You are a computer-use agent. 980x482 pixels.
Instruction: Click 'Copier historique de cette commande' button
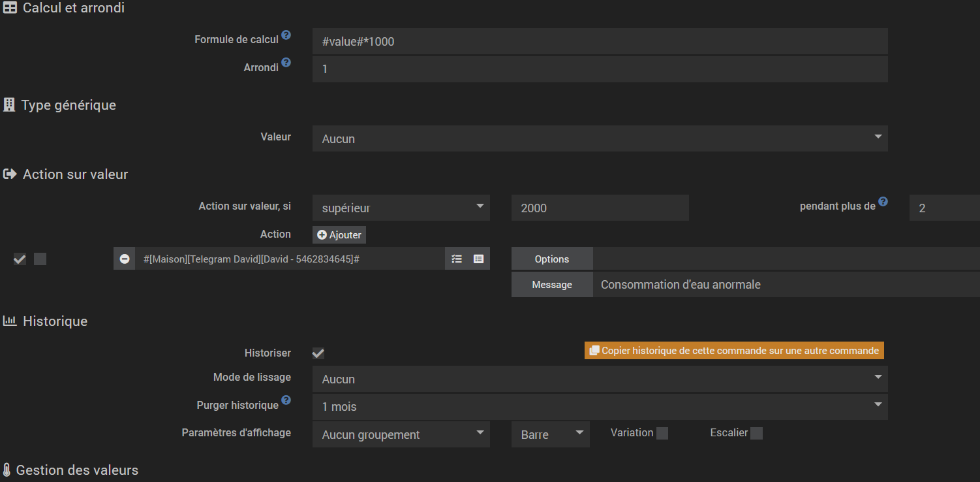tap(734, 351)
